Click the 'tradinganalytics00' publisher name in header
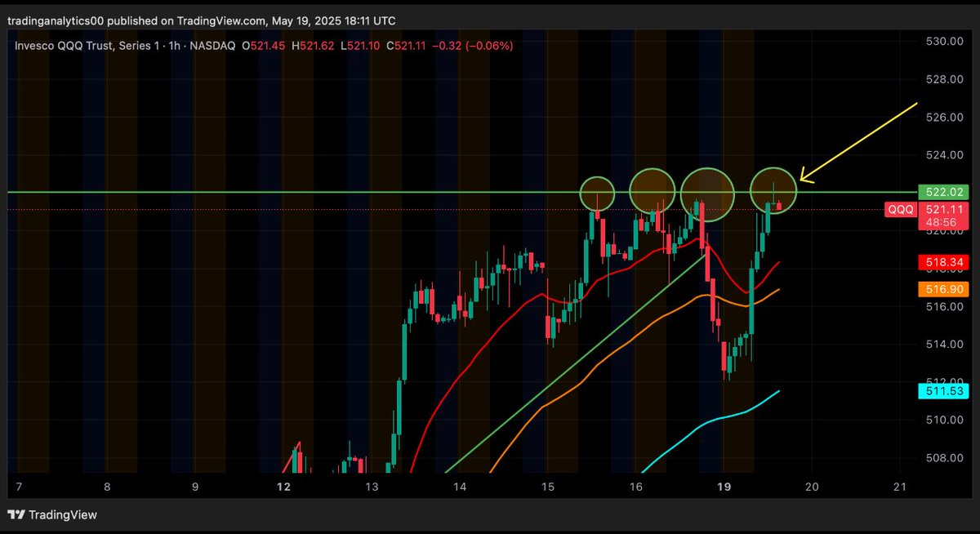 pyautogui.click(x=56, y=20)
